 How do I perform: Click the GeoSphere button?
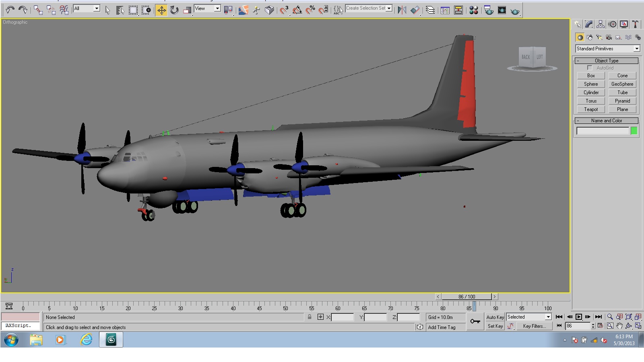tap(622, 84)
